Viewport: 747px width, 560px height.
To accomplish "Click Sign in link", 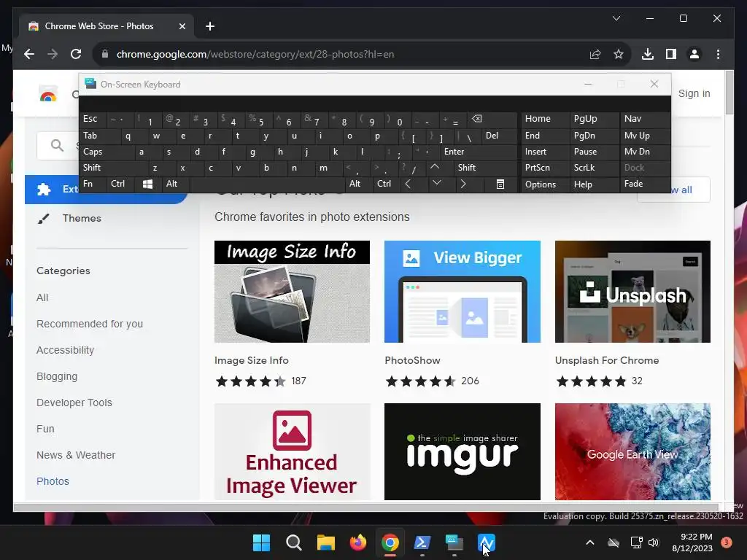I will (694, 93).
